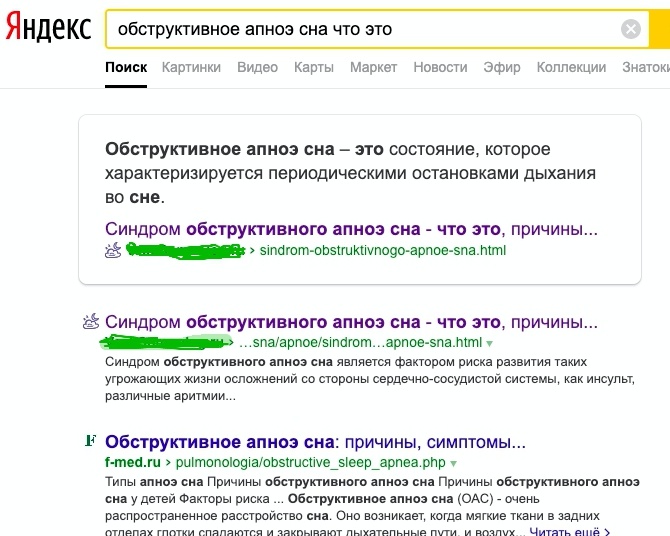Switch to the Новости tab
The width and height of the screenshot is (670, 536).
(440, 67)
